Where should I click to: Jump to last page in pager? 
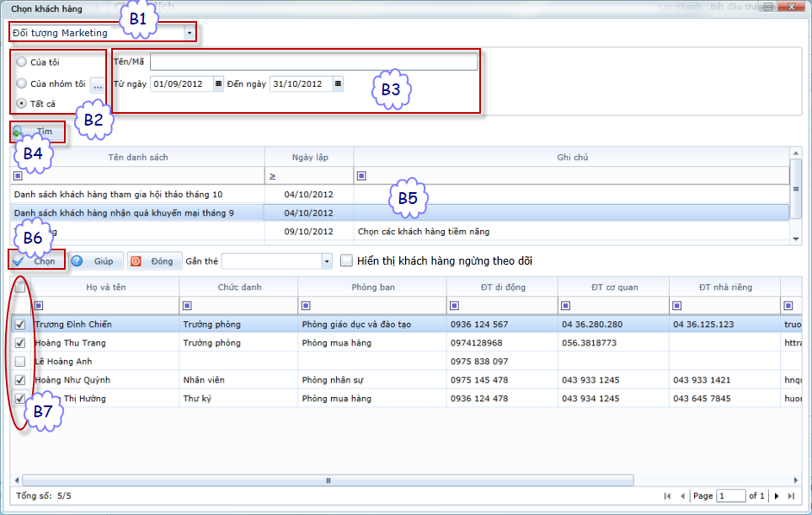(x=793, y=496)
